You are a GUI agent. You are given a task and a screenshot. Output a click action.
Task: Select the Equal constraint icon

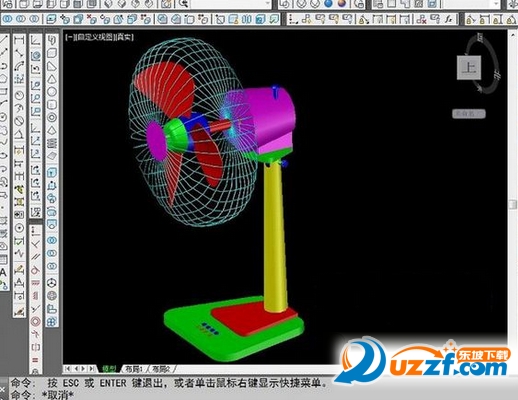point(36,360)
